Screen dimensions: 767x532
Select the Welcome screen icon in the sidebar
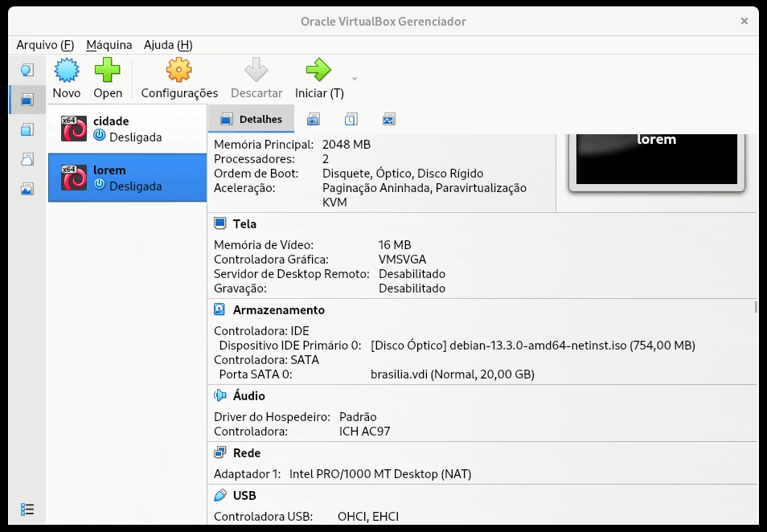[27, 69]
